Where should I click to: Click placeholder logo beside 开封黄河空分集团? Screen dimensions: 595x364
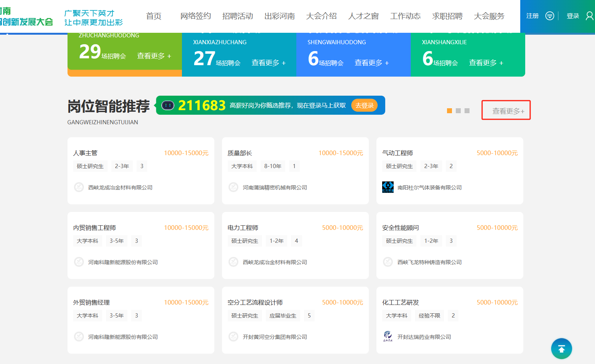click(x=233, y=337)
